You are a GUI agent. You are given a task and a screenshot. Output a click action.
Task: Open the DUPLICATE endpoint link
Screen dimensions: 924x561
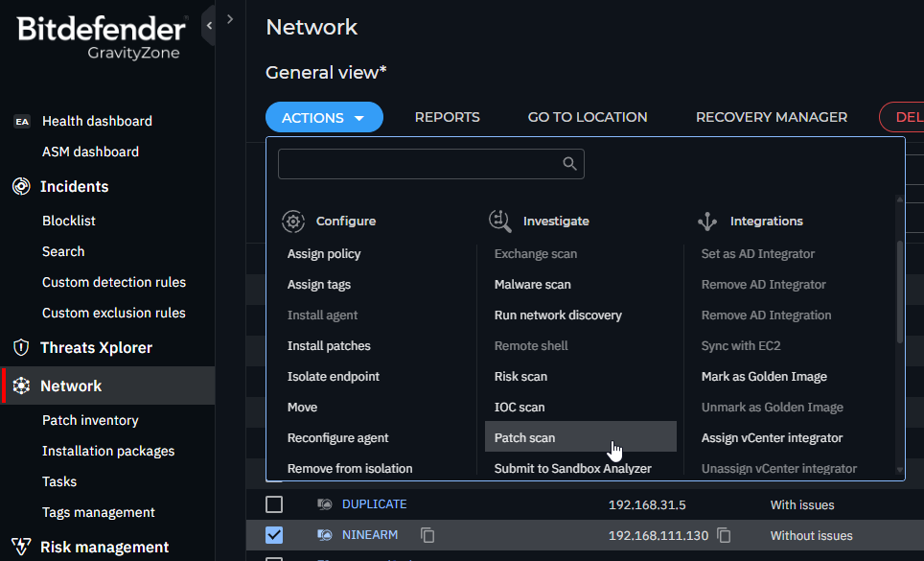click(x=374, y=504)
